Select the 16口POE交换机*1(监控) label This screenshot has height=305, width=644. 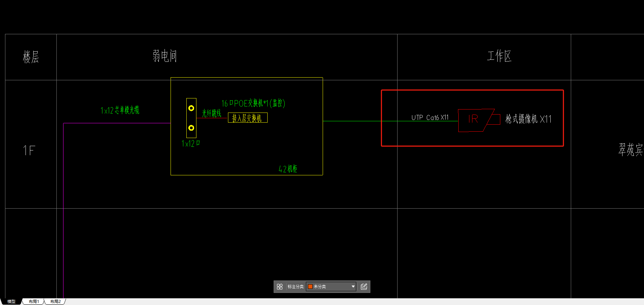click(253, 103)
